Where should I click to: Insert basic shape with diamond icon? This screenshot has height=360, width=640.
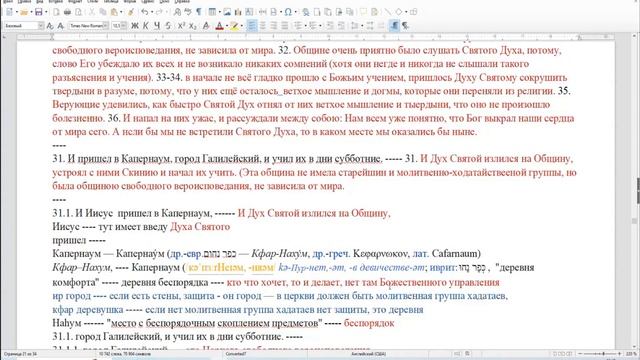[x=399, y=12]
